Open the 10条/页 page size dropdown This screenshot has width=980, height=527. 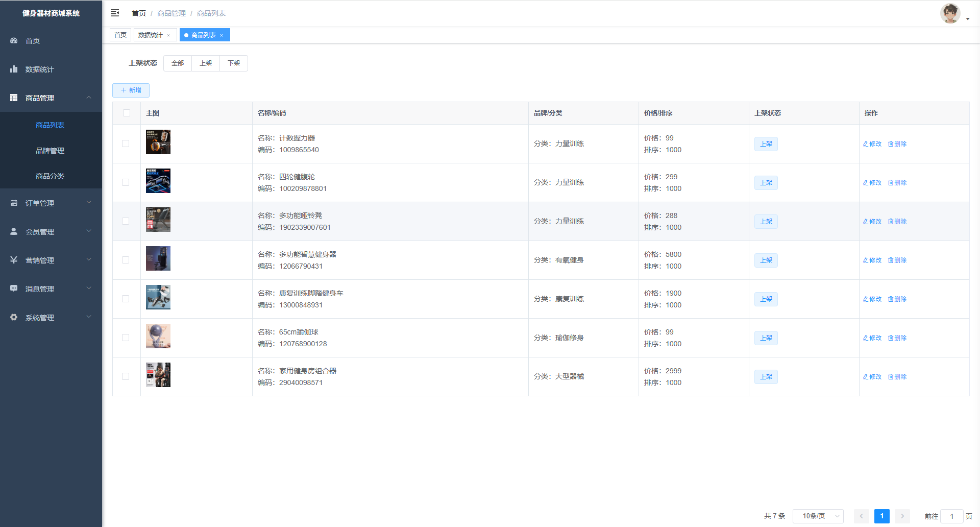coord(818,516)
